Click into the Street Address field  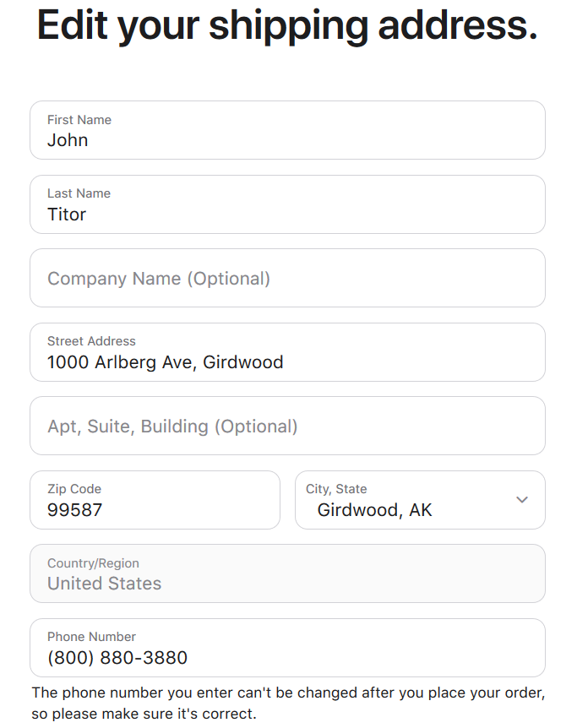287,352
